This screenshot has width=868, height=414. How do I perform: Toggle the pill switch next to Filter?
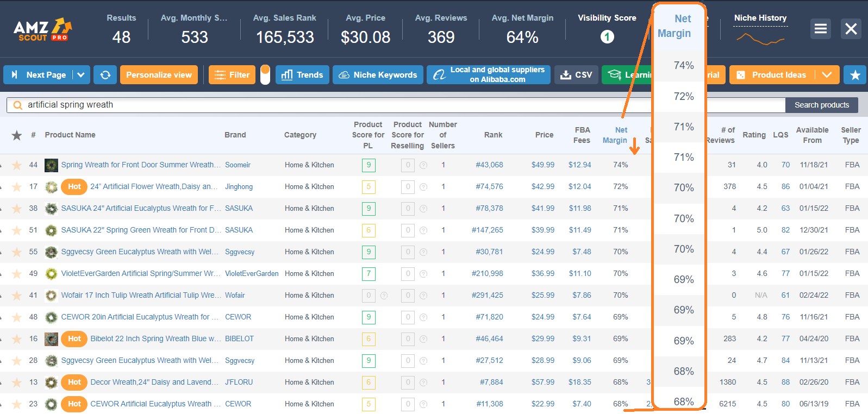pyautogui.click(x=265, y=75)
